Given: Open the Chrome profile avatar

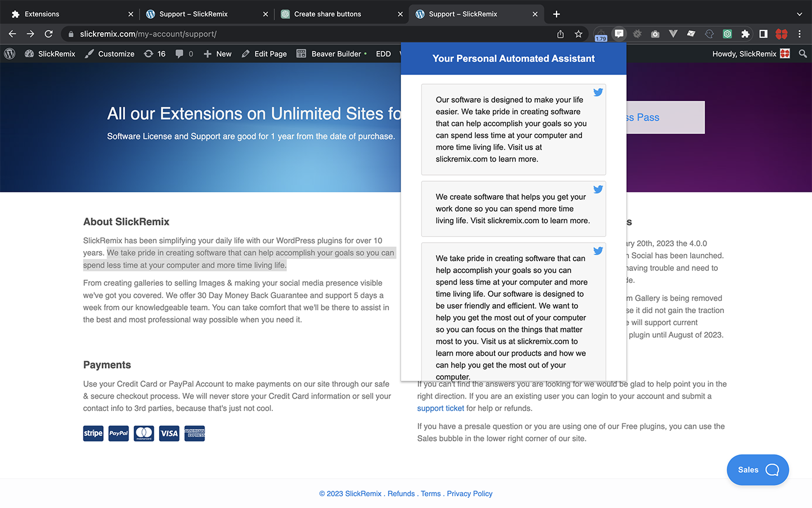Looking at the screenshot, I should (782, 34).
